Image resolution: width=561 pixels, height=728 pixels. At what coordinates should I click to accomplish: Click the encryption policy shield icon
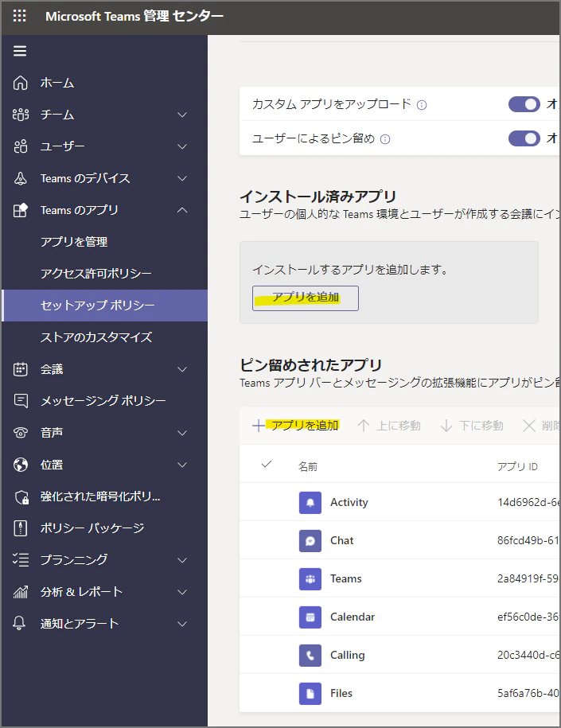(x=21, y=496)
